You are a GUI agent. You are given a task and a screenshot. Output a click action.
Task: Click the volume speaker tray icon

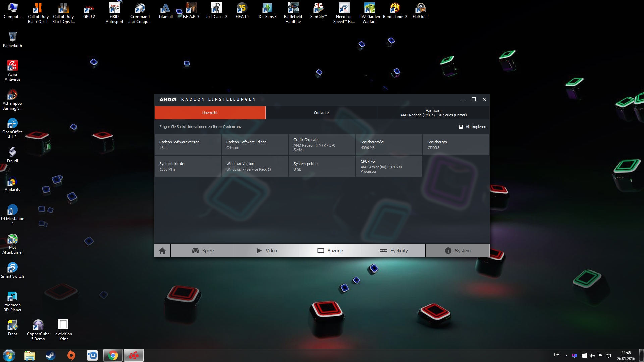(x=592, y=356)
